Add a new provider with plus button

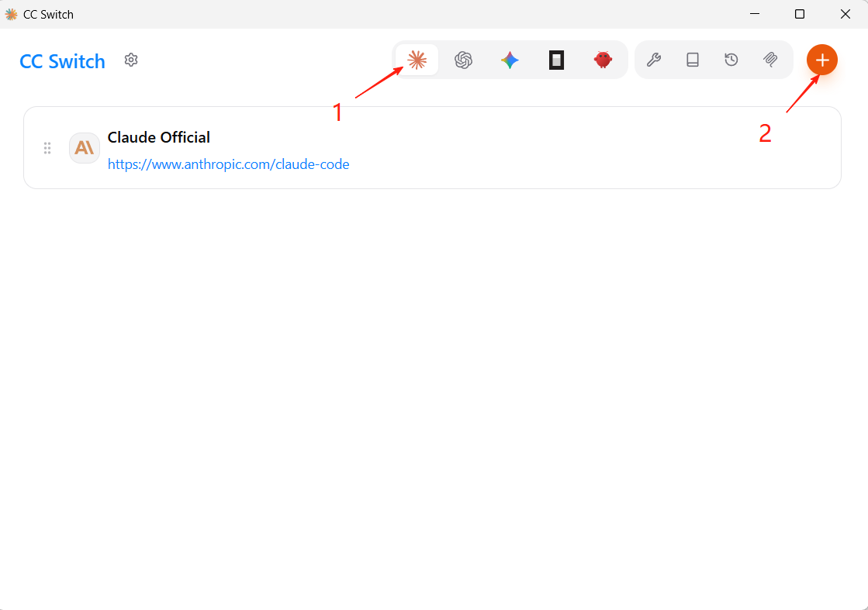822,60
